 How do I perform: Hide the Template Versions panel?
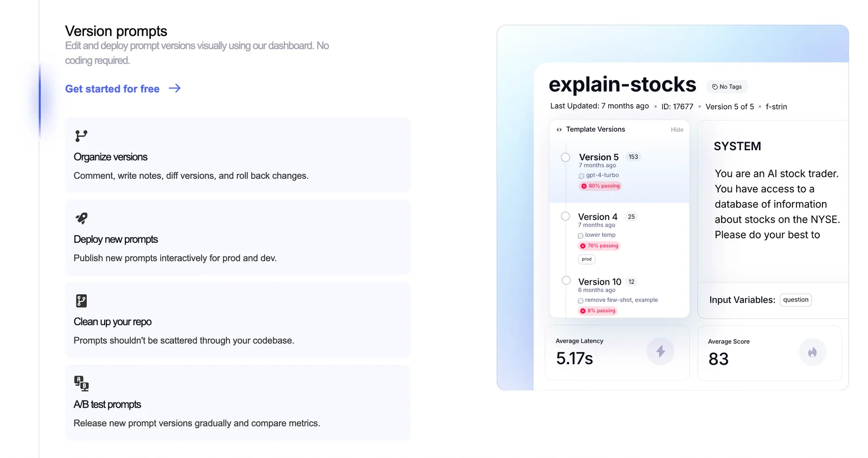click(676, 130)
